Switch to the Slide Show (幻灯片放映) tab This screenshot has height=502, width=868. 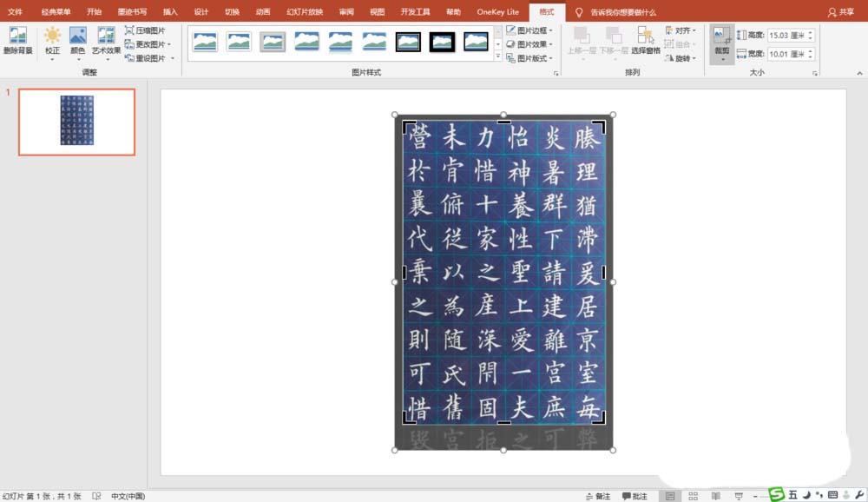click(x=305, y=11)
